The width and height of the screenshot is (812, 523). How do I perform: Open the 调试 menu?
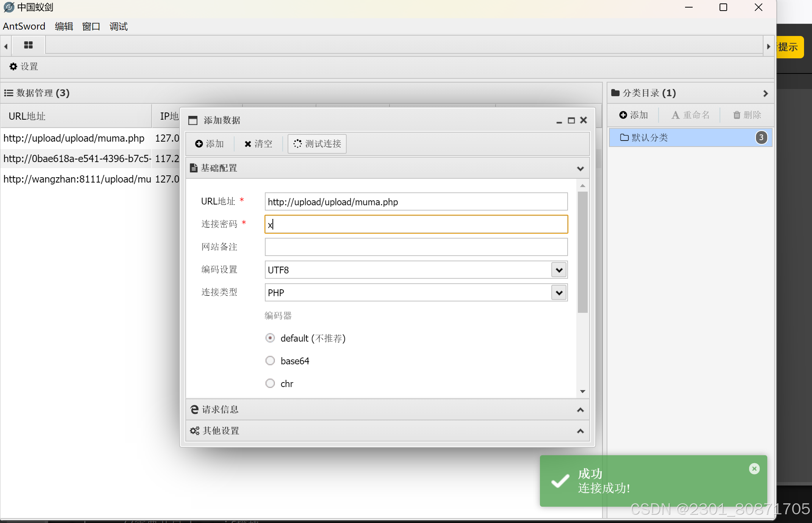click(119, 27)
